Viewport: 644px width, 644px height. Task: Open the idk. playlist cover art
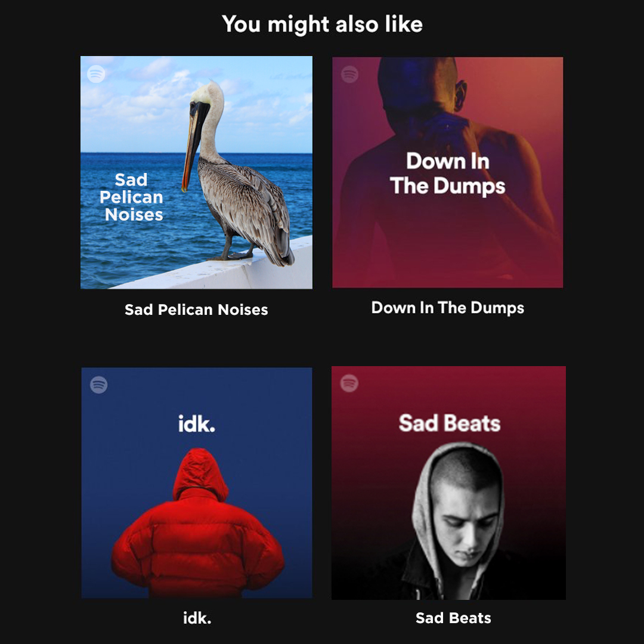point(197,482)
